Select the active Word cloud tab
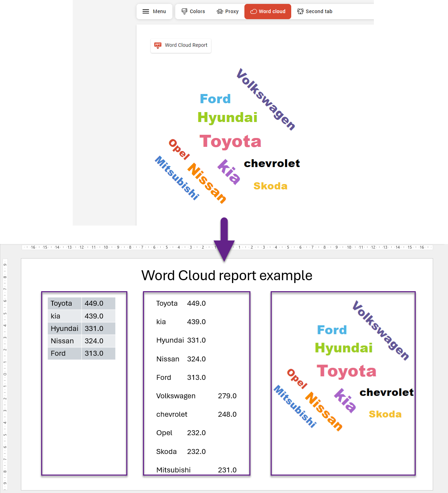Screen dimensions: 448x493 (268, 11)
